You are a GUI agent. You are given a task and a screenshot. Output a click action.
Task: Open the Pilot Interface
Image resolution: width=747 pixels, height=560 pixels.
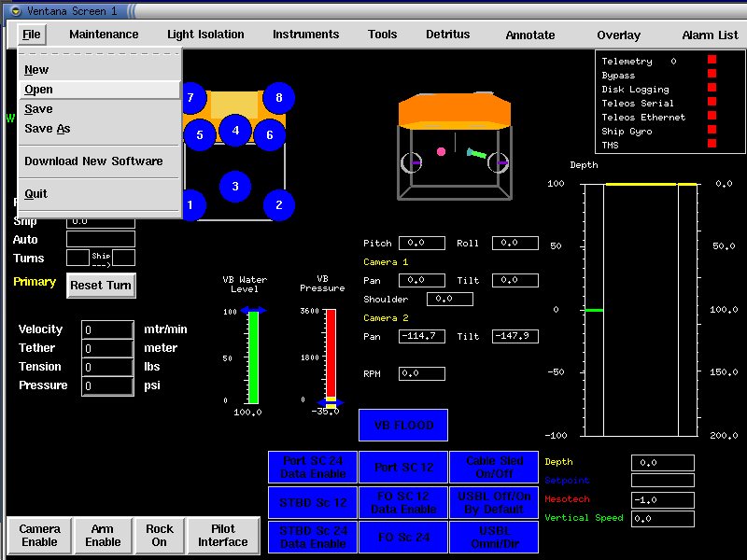point(223,535)
